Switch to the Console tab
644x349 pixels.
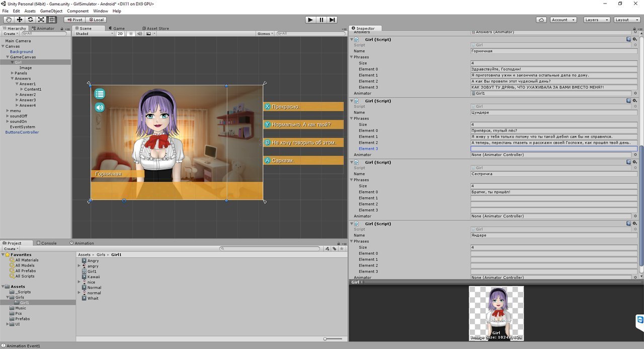(46, 243)
